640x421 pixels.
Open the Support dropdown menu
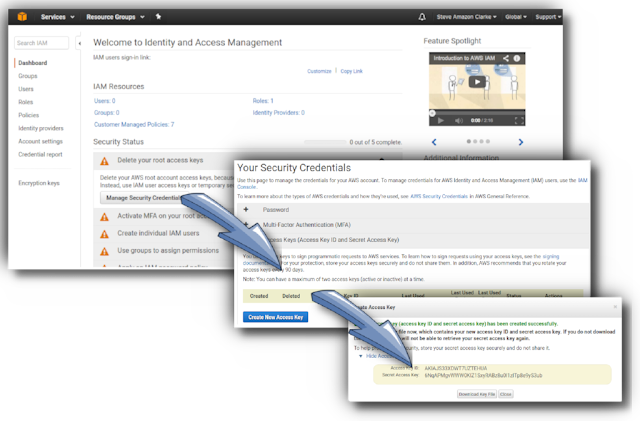point(548,17)
